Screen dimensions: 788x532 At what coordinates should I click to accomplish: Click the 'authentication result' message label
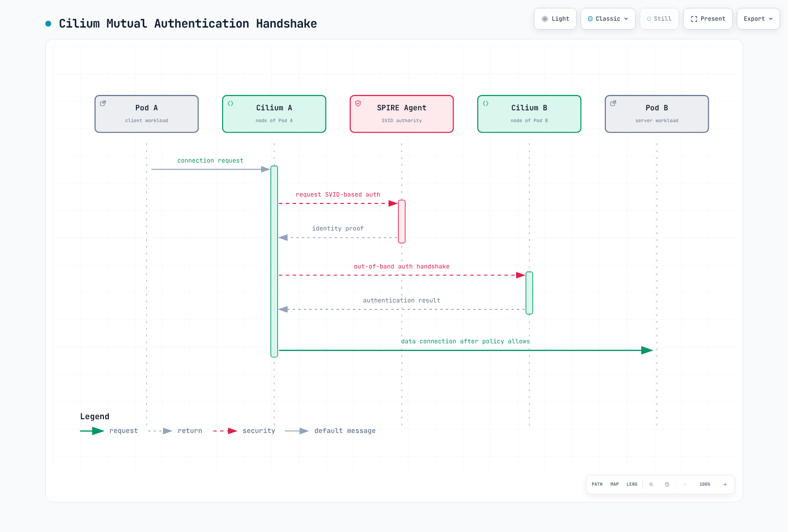click(x=402, y=300)
